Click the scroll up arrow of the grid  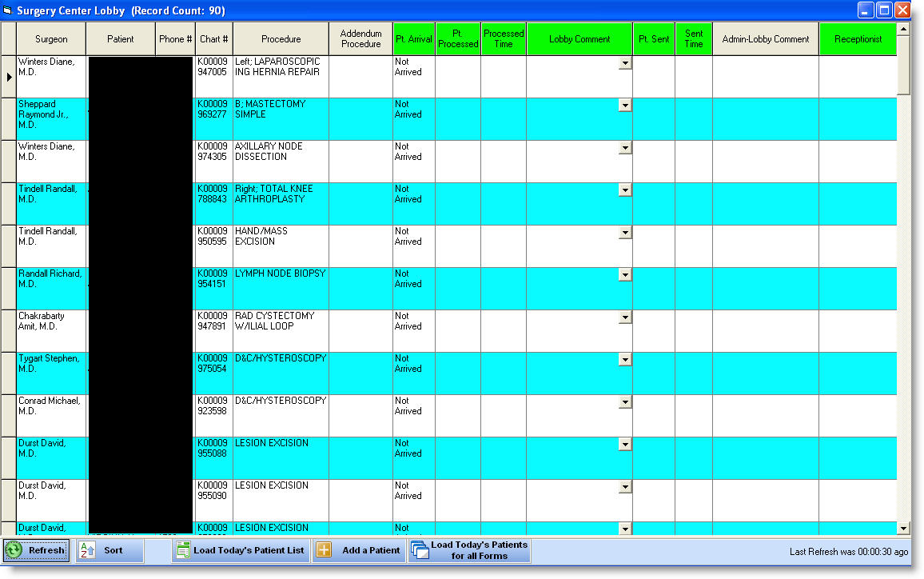coord(903,29)
